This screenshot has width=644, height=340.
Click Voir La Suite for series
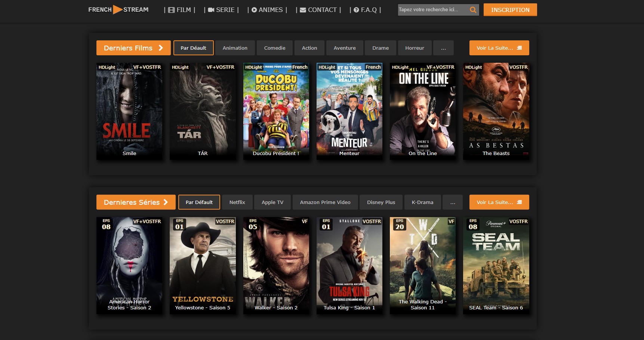point(499,202)
